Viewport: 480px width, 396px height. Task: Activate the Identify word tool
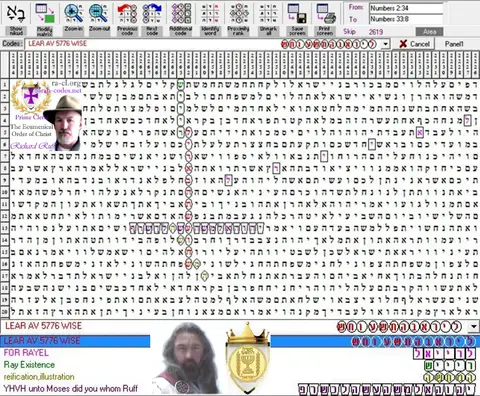coord(210,13)
